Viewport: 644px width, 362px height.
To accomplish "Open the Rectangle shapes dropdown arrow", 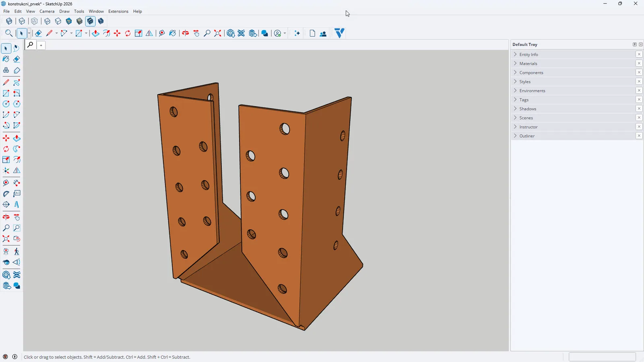I will pos(86,33).
